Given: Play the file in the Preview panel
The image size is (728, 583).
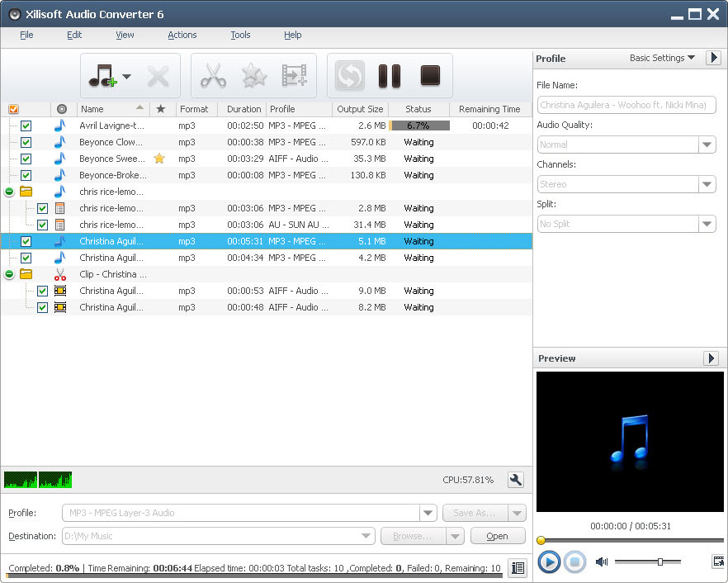Looking at the screenshot, I should pos(548,561).
